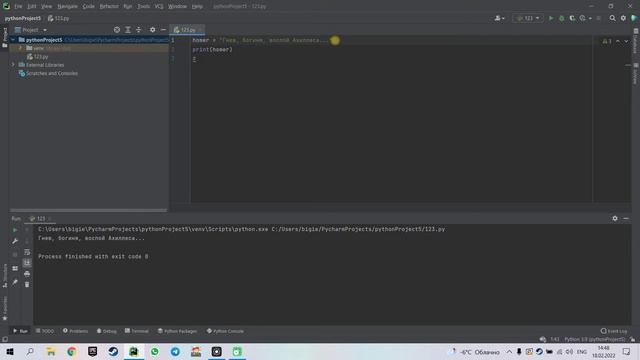
Task: Run with coverage icon in toolbar
Action: (572, 18)
